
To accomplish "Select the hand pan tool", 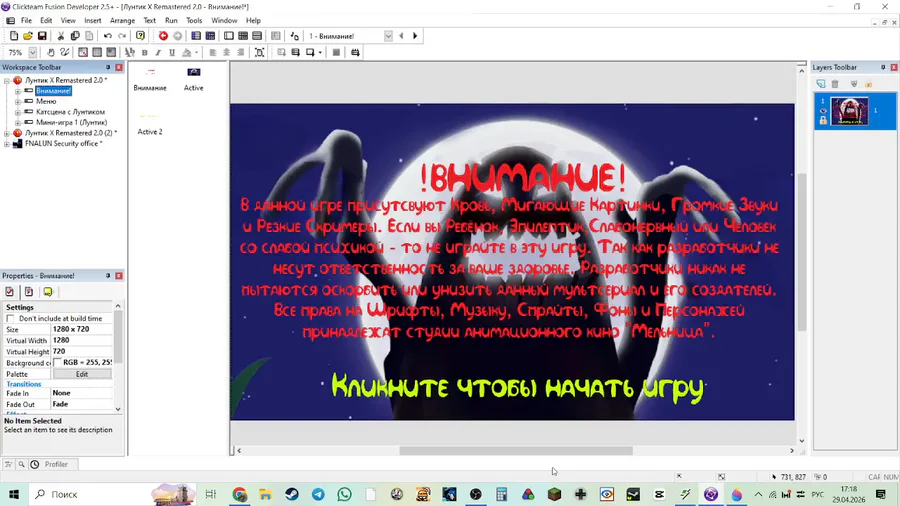I will pos(51,52).
